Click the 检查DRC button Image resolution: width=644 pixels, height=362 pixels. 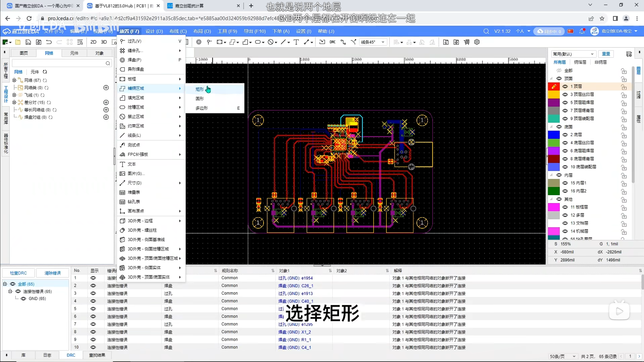18,273
